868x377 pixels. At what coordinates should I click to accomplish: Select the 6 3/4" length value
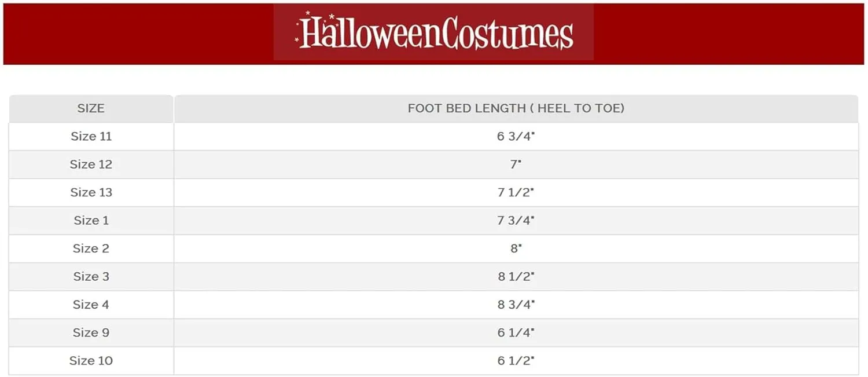516,137
